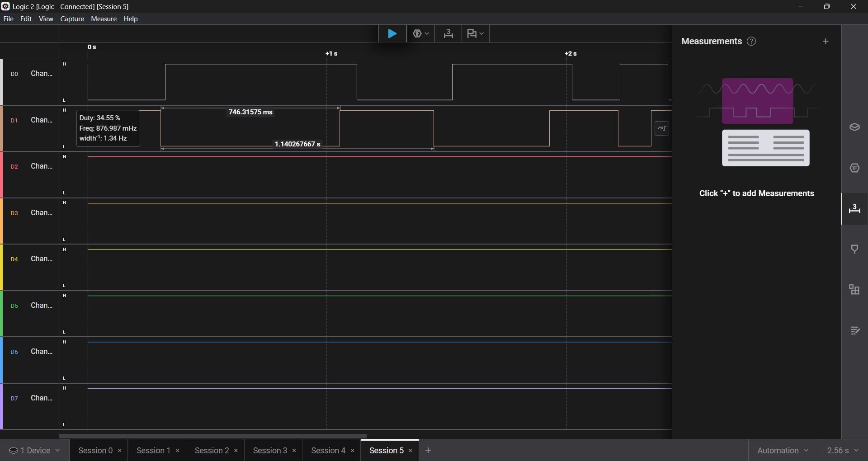The image size is (868, 461).
Task: Open the Help menu
Action: coord(131,19)
